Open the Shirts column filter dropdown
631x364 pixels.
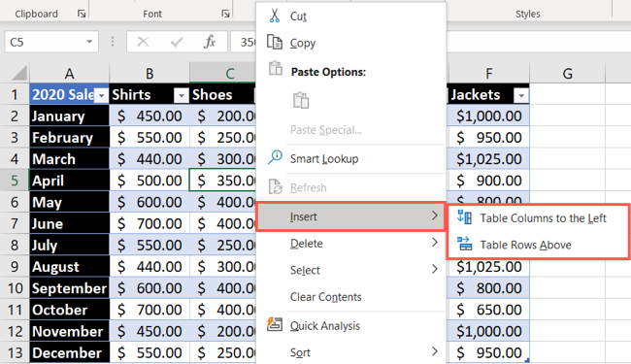[x=182, y=95]
